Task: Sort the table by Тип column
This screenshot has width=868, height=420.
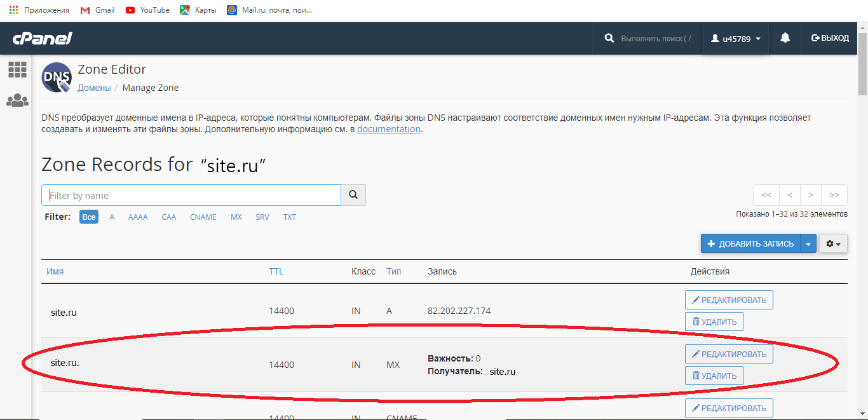Action: pos(394,271)
